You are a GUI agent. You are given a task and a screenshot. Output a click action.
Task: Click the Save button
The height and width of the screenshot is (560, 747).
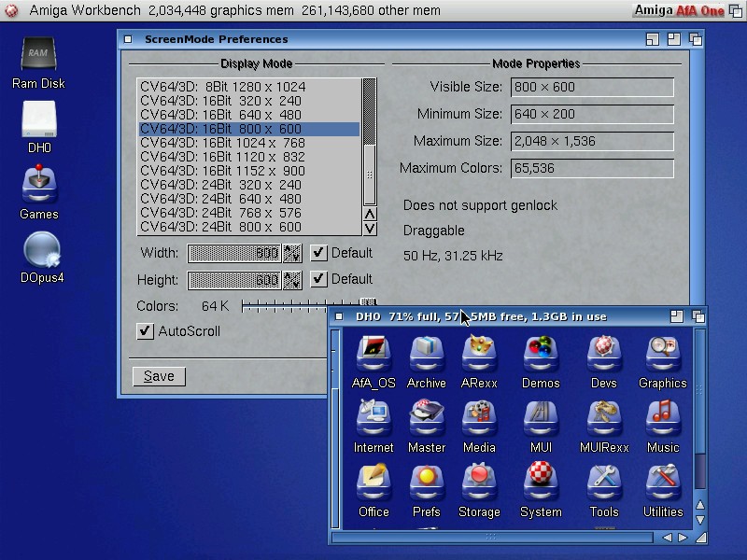pyautogui.click(x=159, y=376)
